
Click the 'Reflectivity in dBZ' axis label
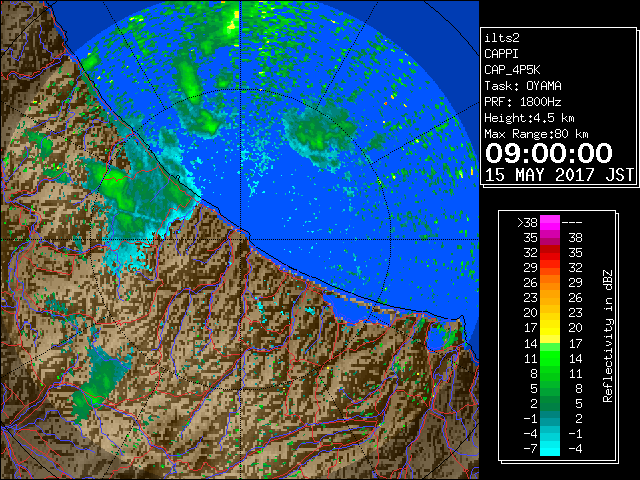608,336
